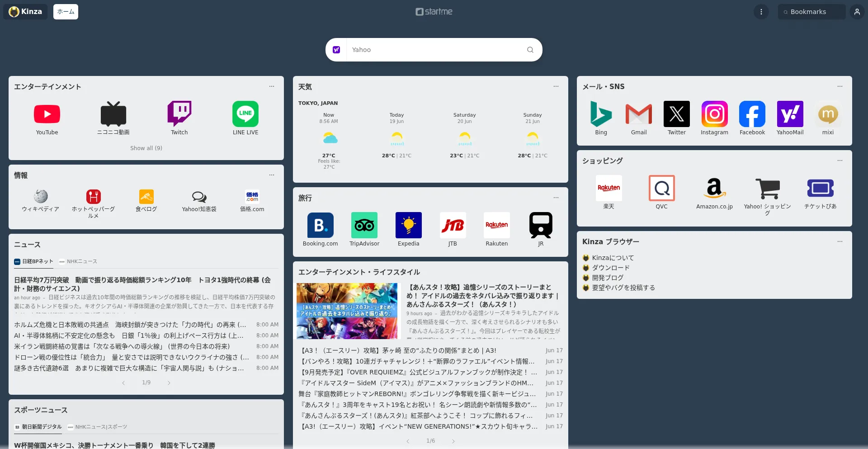Open the エンターテインメント widget options menu

click(272, 86)
